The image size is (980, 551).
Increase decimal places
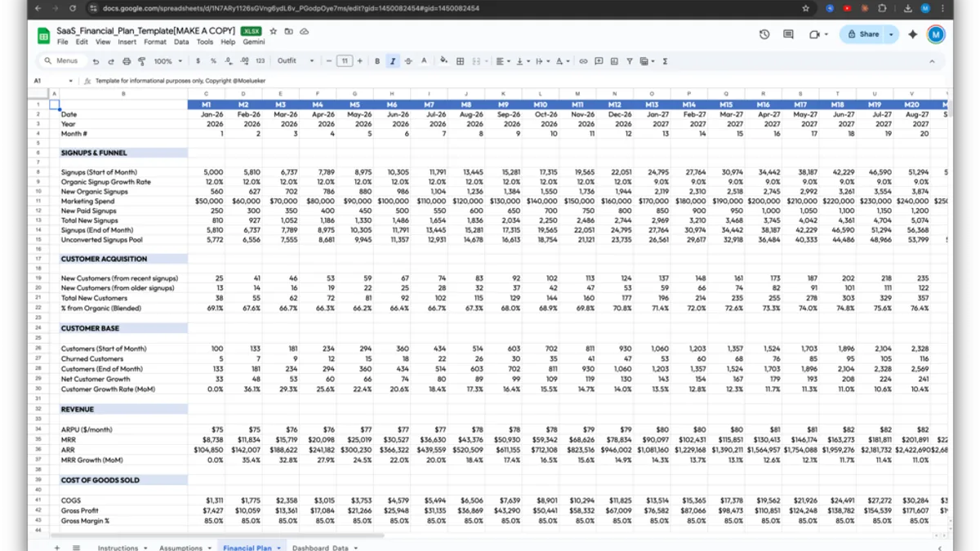coord(244,61)
